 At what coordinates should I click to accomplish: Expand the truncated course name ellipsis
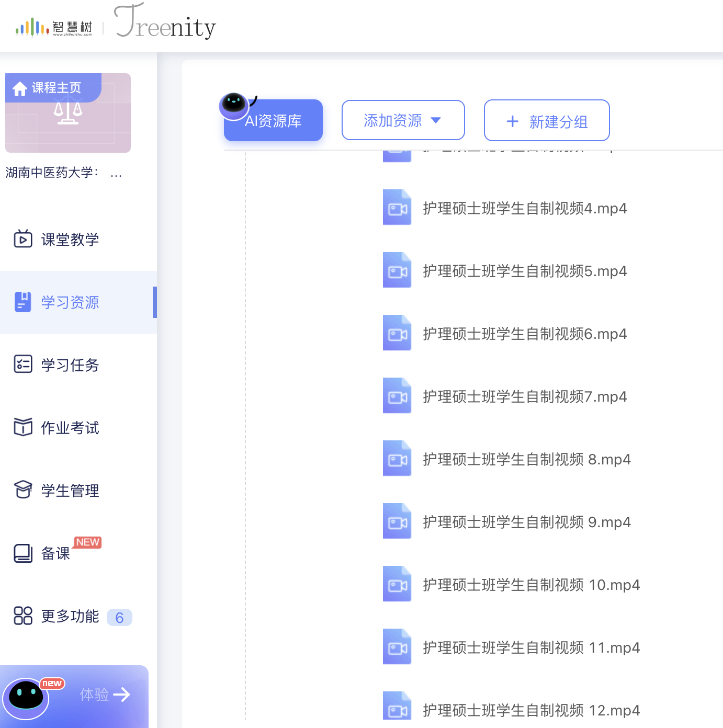point(116,173)
